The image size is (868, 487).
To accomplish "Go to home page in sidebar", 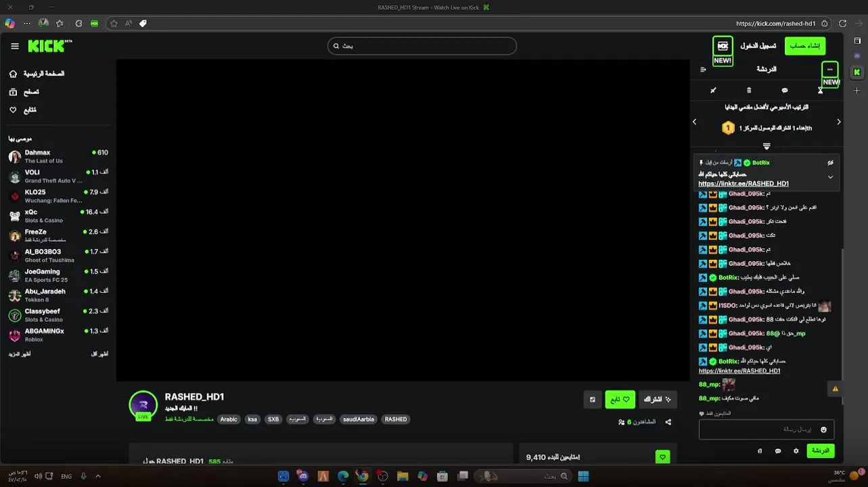I will (x=37, y=74).
